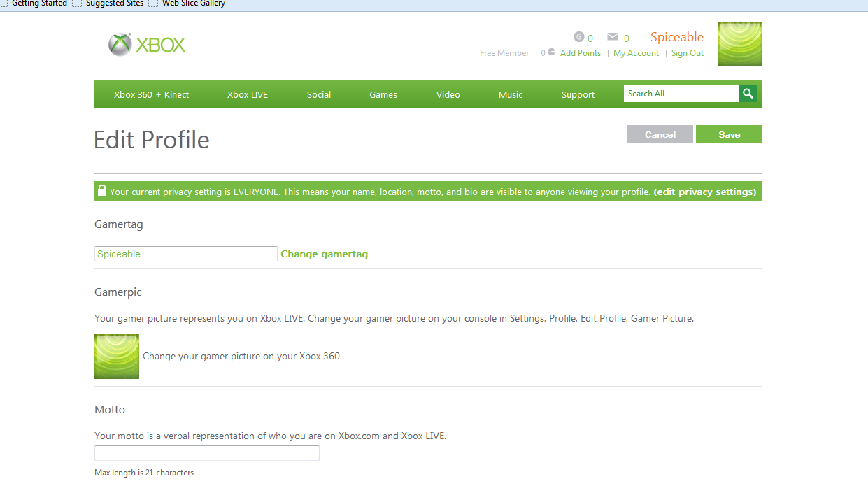
Task: Open the edit privacy settings link
Action: 705,192
